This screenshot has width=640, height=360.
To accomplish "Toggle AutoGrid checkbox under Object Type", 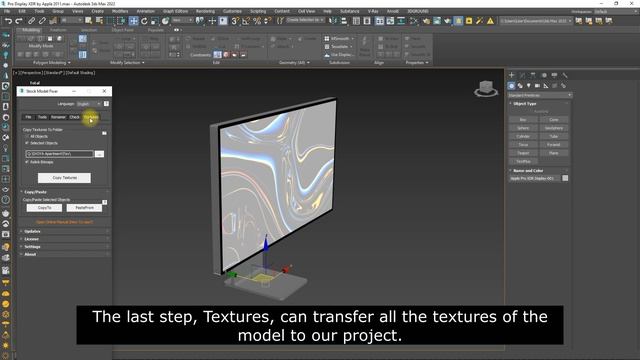I will (x=541, y=111).
